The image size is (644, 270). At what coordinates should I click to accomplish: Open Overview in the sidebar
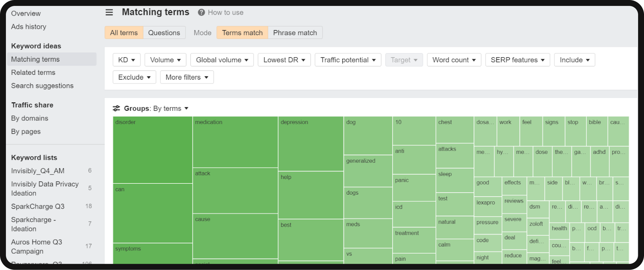click(26, 13)
